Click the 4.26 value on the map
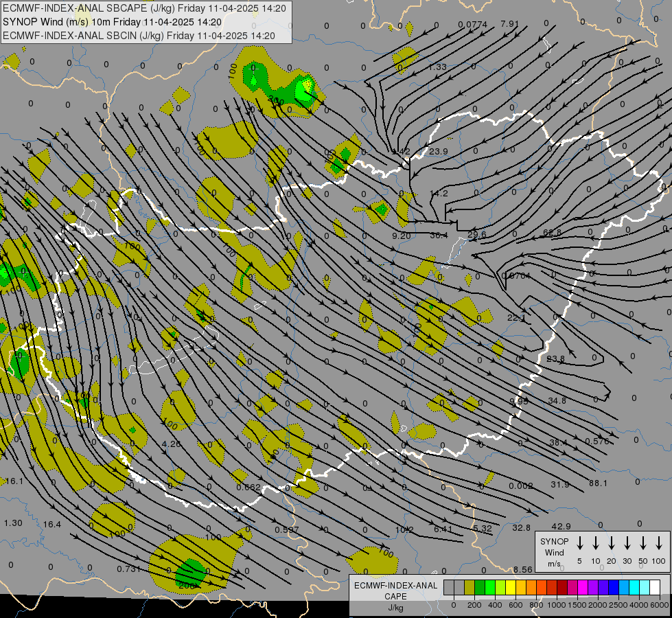This screenshot has width=672, height=618. (172, 444)
